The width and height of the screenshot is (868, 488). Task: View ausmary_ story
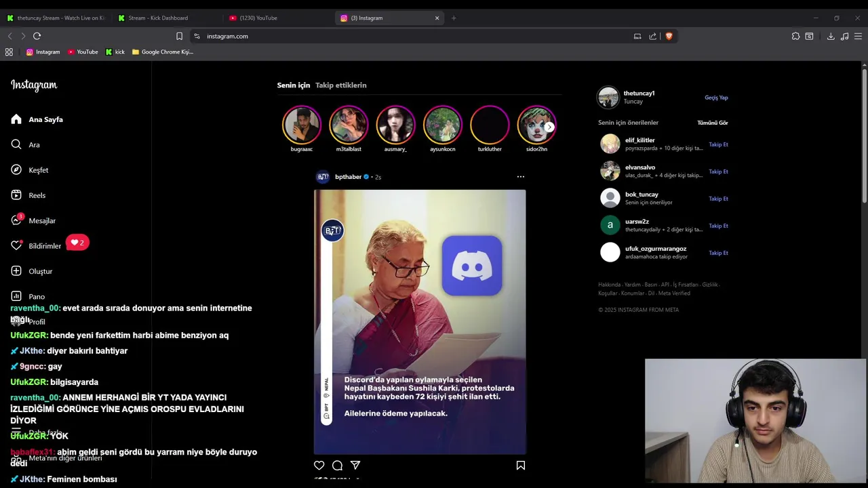pos(395,125)
